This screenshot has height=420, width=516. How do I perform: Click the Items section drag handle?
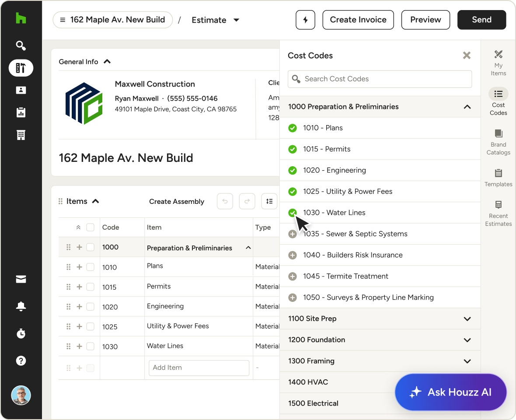(x=60, y=201)
